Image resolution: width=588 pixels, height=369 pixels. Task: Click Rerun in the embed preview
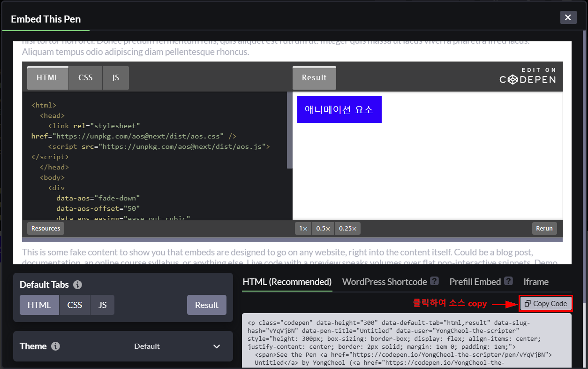(x=544, y=229)
